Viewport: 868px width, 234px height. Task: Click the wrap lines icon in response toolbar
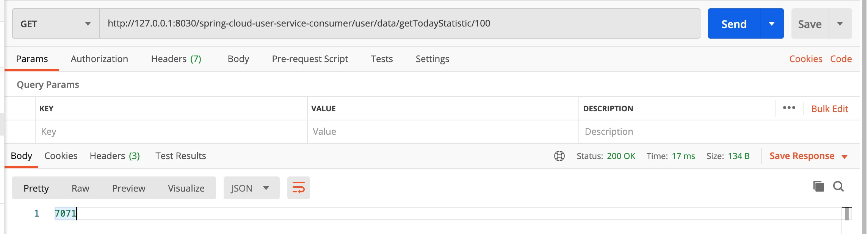[x=299, y=188]
